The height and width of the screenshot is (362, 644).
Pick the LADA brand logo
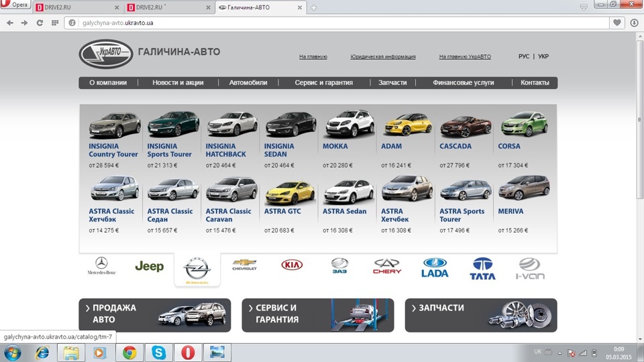click(435, 267)
